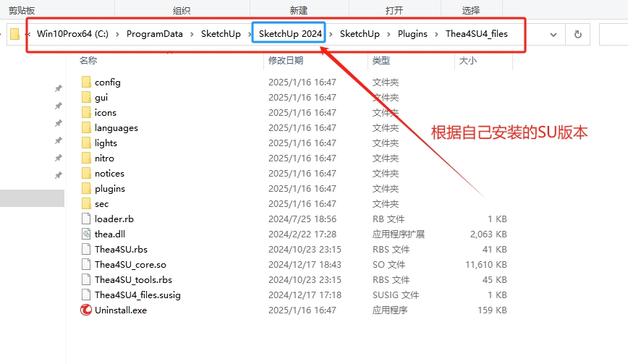628x364 pixels.
Task: Expand chevron after SketchUp 2024 breadcrumb
Action: 331,35
